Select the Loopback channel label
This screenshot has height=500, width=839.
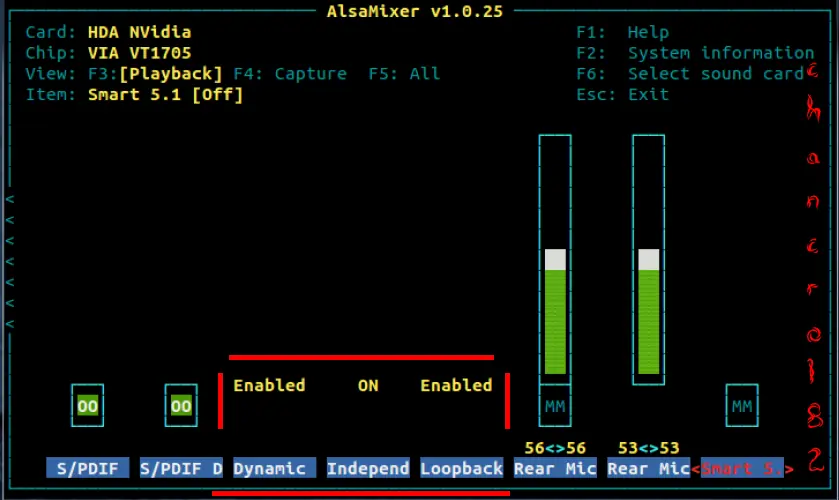coord(461,468)
